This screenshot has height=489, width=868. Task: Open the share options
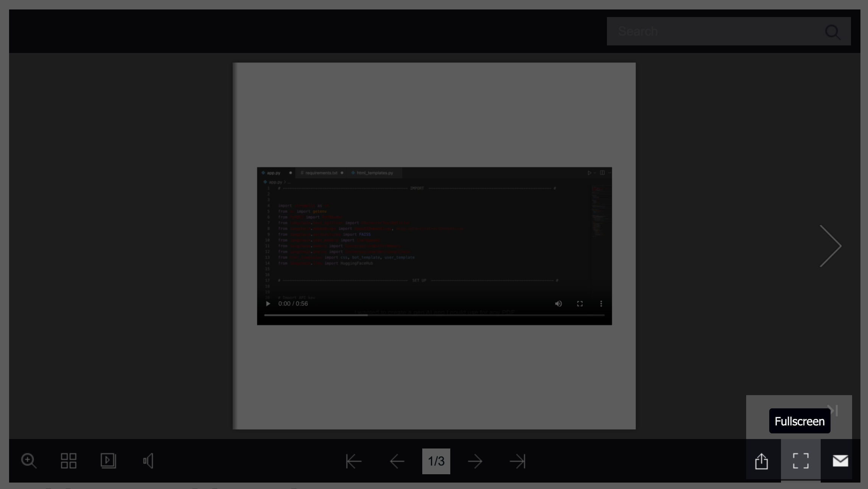pos(761,461)
